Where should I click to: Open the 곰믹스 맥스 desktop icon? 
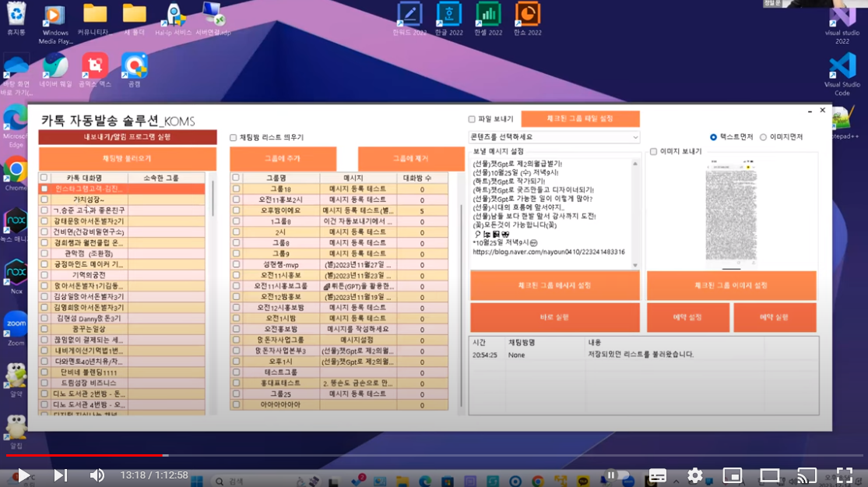(95, 70)
